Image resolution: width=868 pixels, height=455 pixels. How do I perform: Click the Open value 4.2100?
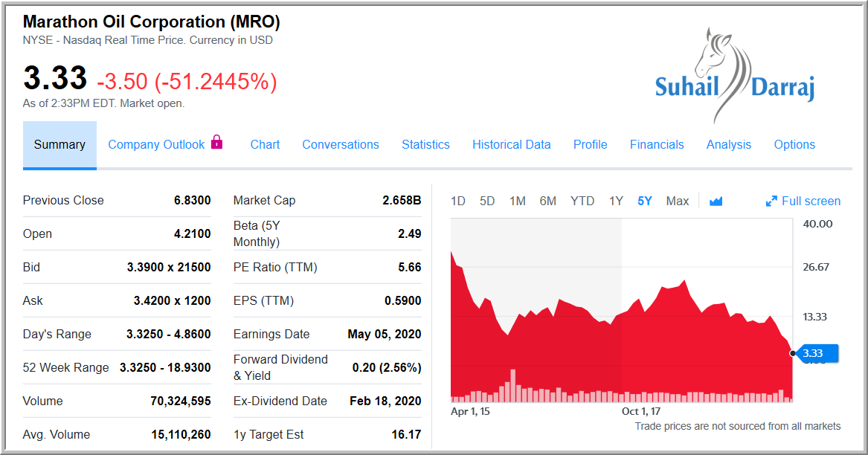192,233
